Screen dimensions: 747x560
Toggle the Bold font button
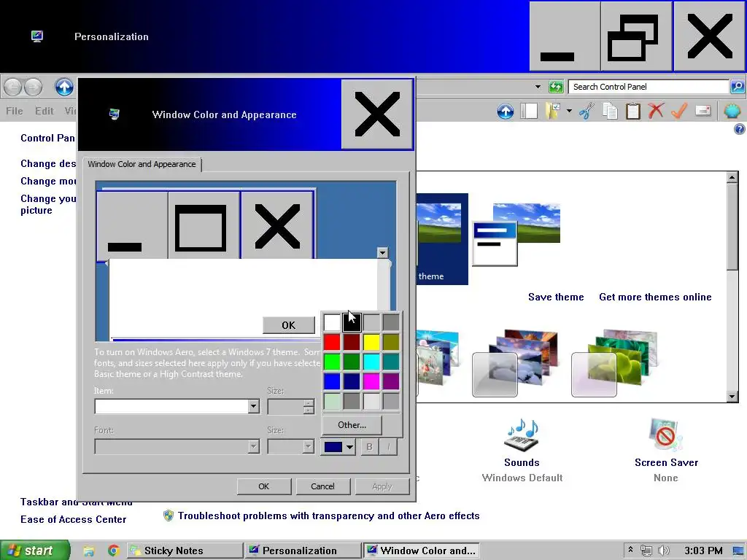(369, 447)
